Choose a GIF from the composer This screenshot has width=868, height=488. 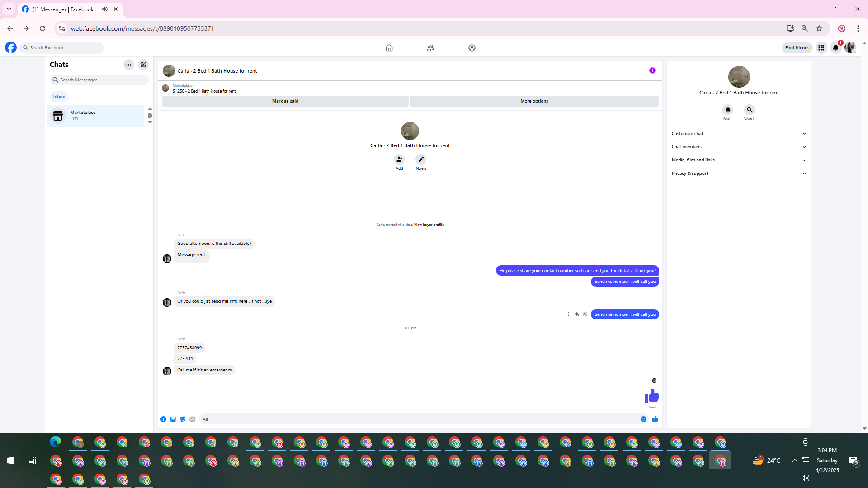[x=193, y=419]
